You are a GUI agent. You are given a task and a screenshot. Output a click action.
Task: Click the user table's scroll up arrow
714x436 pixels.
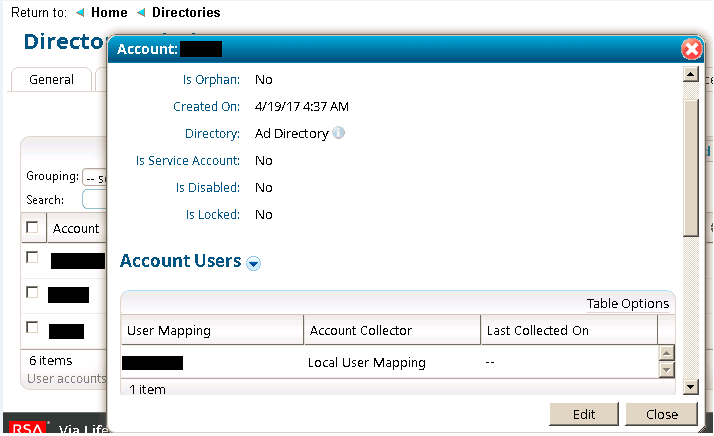pyautogui.click(x=666, y=353)
